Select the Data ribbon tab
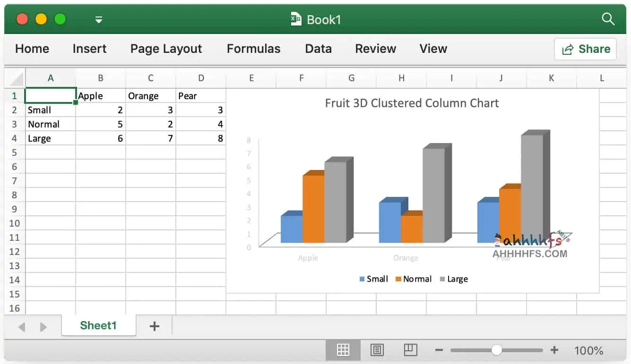The width and height of the screenshot is (631, 364). pyautogui.click(x=318, y=49)
